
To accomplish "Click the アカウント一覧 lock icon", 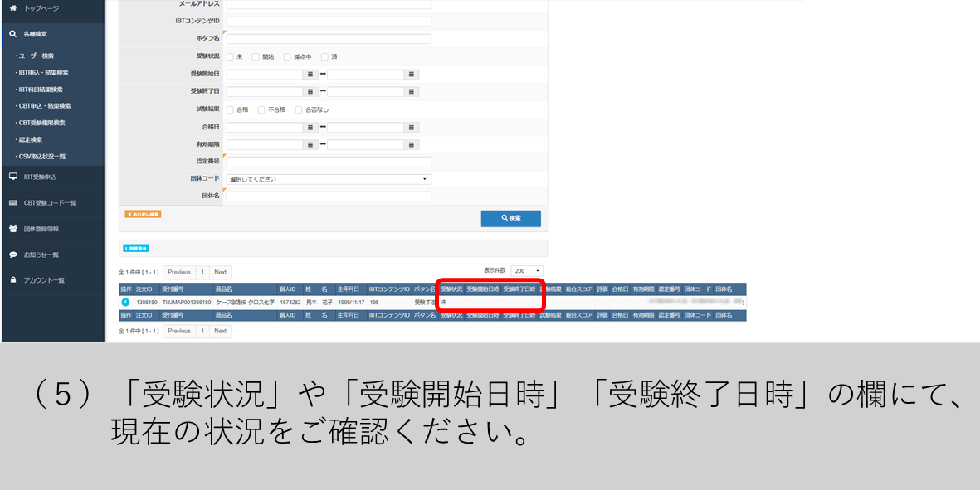I will pyautogui.click(x=13, y=280).
